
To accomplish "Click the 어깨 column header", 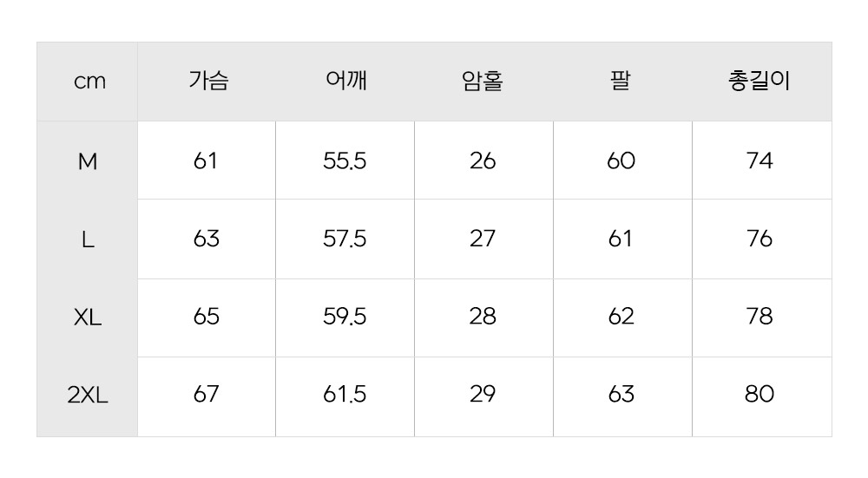I will [x=345, y=82].
